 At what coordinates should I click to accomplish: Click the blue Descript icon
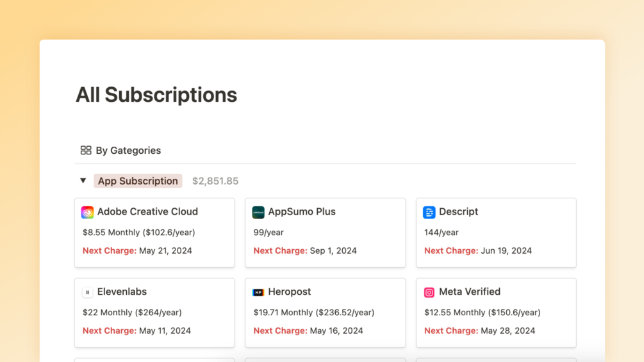pyautogui.click(x=429, y=212)
